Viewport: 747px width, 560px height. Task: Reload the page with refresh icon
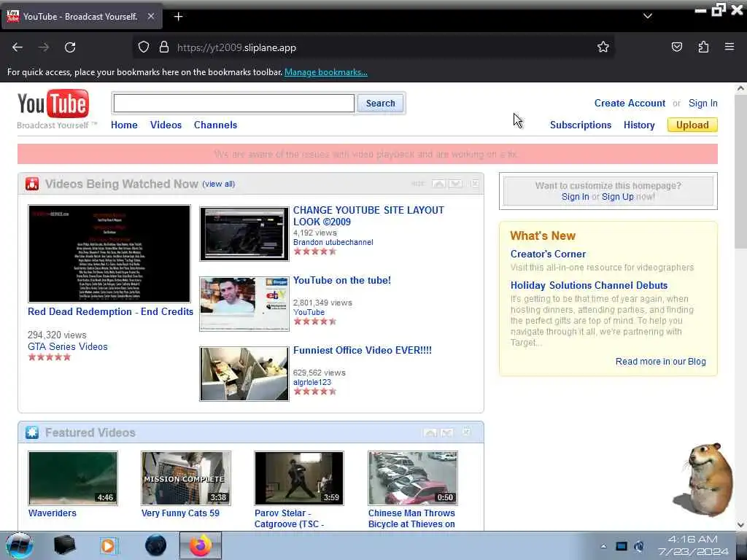70,47
